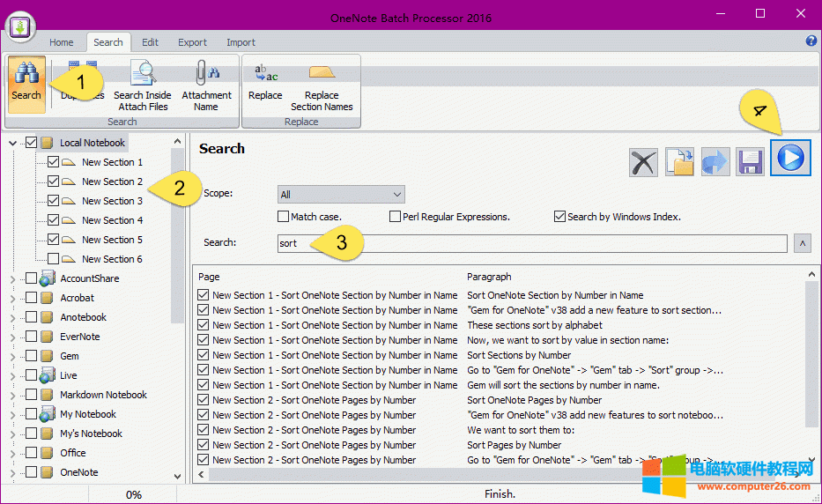
Task: Collapse the Local Notebook tree node
Action: 12,143
